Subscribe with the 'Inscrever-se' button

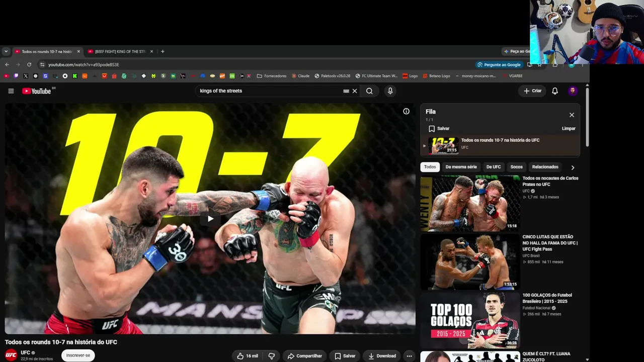[x=78, y=355]
